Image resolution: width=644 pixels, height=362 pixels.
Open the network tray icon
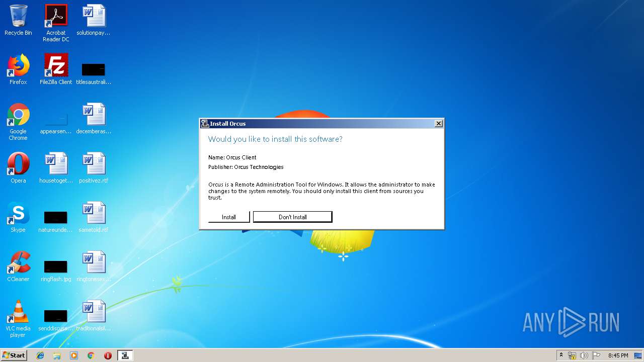[x=572, y=355]
